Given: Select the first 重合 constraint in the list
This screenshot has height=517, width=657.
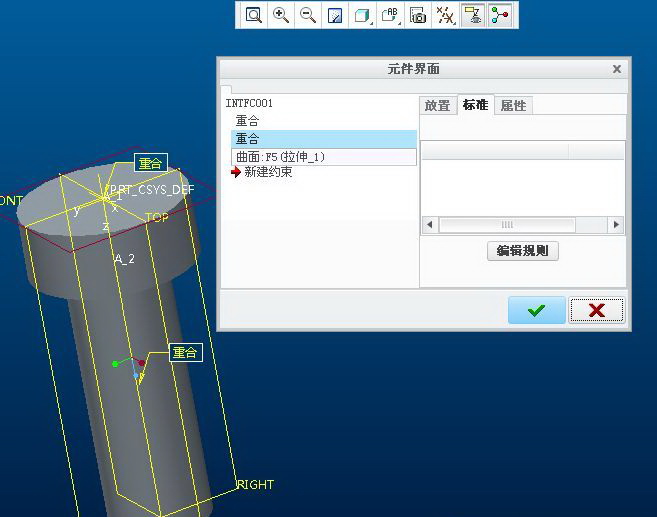Looking at the screenshot, I should tap(247, 121).
